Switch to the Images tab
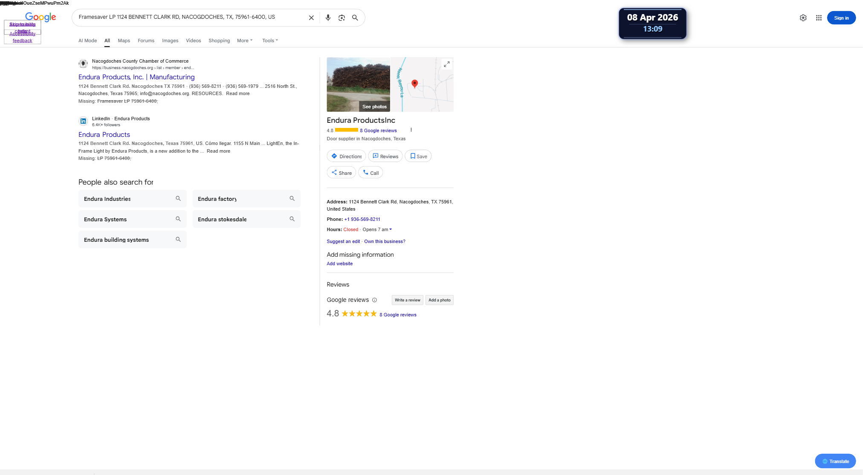868x475 pixels. point(170,41)
